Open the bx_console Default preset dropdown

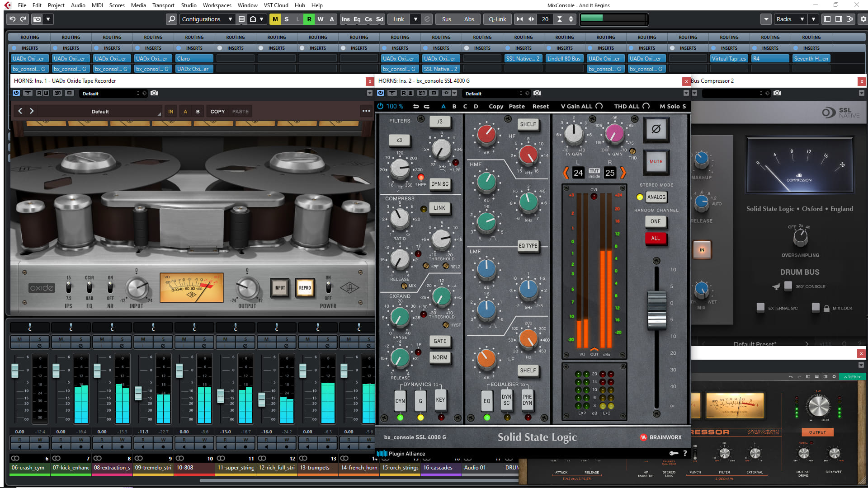point(496,94)
